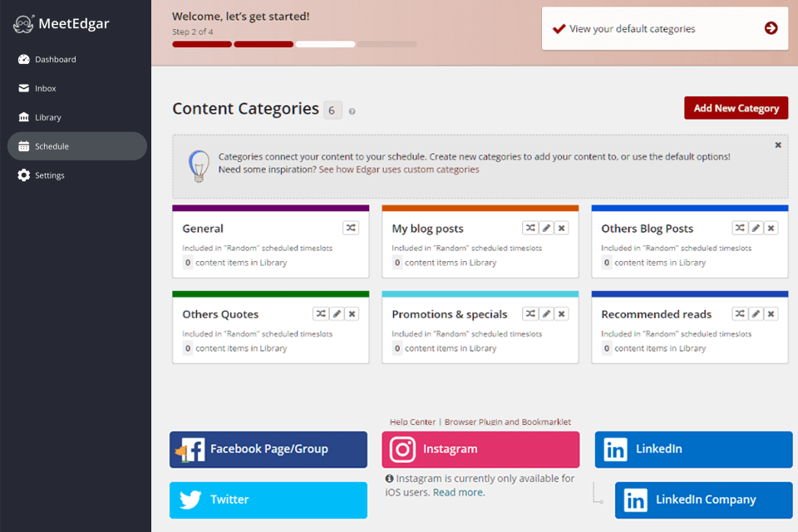The image size is (798, 532).
Task: Click the arrow next to View your default categories
Action: pos(771,28)
